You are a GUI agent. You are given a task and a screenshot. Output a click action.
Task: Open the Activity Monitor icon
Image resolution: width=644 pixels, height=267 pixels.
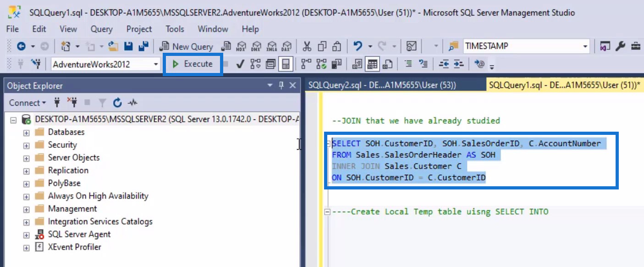coord(412,46)
